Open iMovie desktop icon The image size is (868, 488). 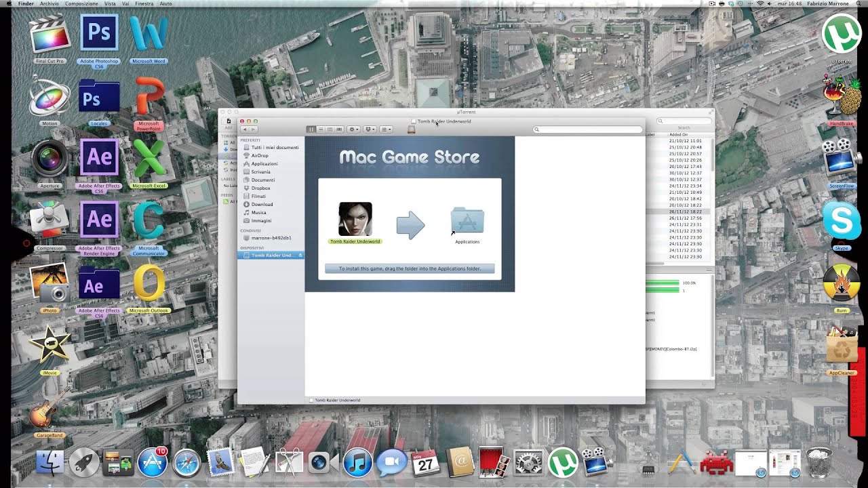[x=50, y=346]
